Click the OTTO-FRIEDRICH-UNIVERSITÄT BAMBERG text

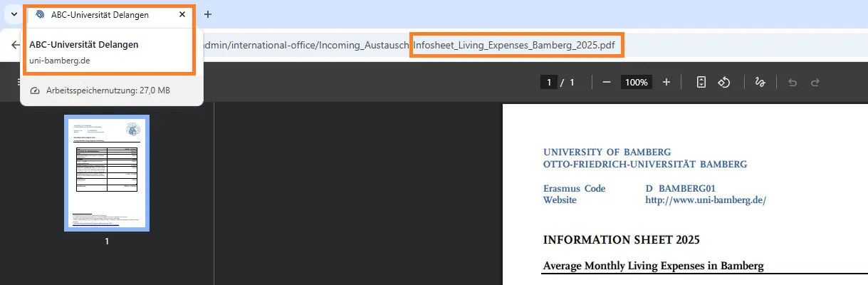[645, 165]
